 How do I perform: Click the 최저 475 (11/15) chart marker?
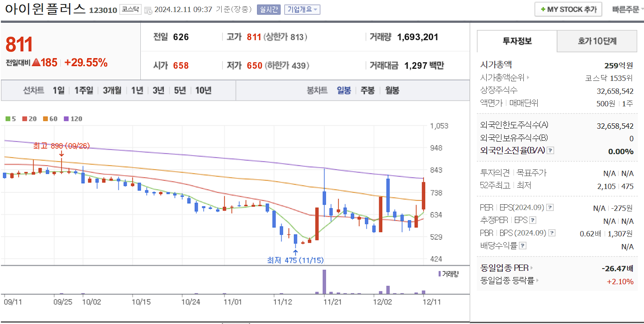click(295, 260)
